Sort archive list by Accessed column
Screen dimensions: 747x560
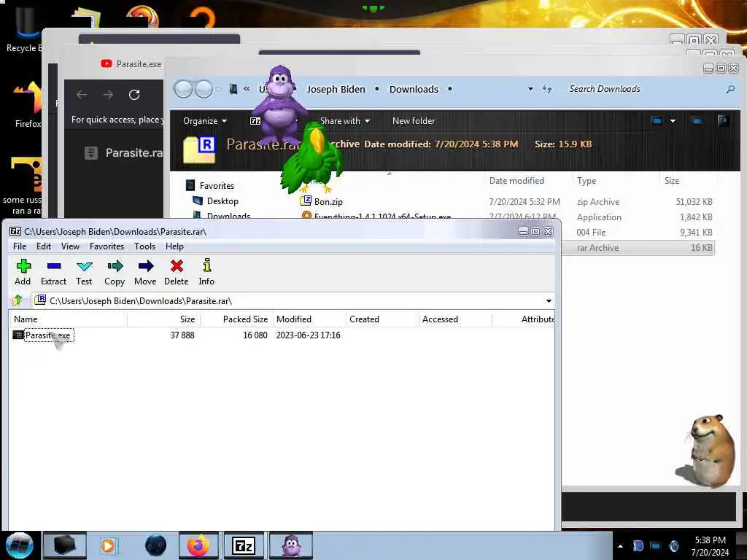tap(455, 319)
